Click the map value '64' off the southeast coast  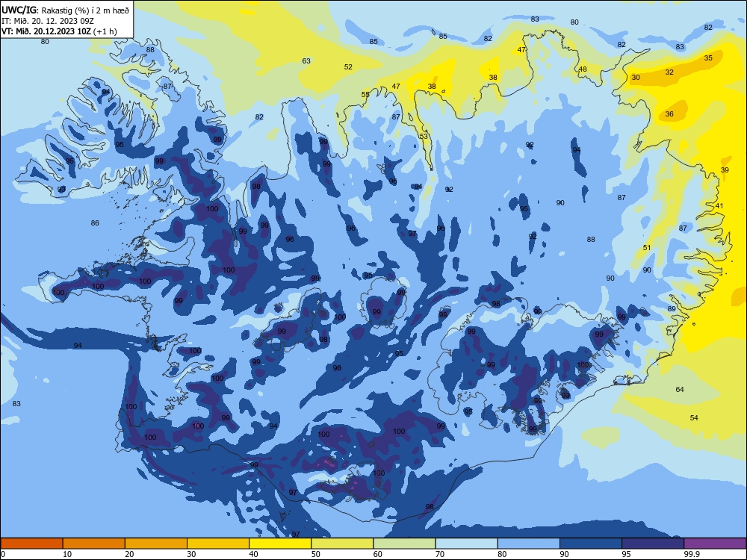(x=680, y=390)
